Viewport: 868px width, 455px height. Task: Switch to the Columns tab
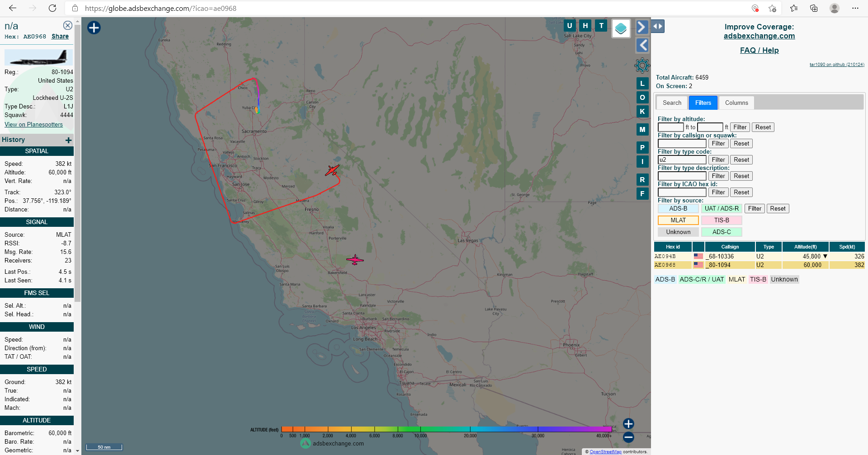point(736,103)
